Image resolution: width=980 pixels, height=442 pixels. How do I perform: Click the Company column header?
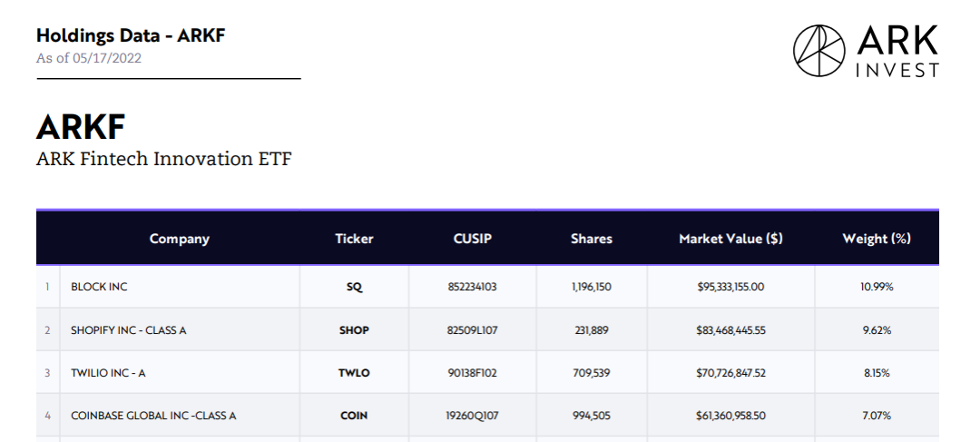(x=180, y=239)
